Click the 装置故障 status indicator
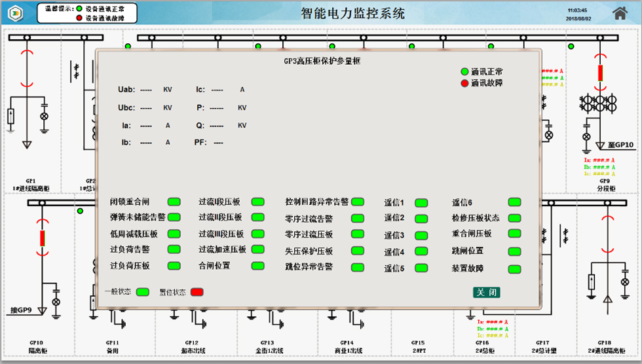This screenshot has width=642, height=364. point(514,269)
